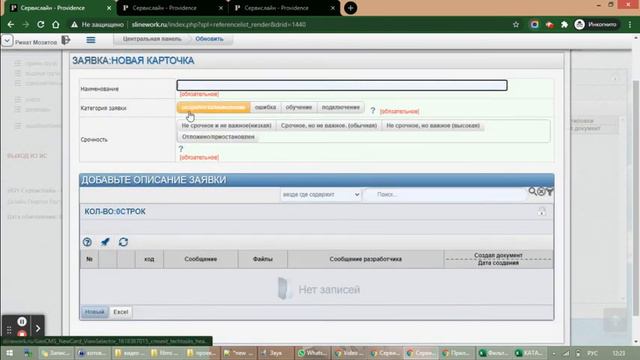The width and height of the screenshot is (640, 360).
Task: Open the browser three-dot menu
Action: coord(630,24)
